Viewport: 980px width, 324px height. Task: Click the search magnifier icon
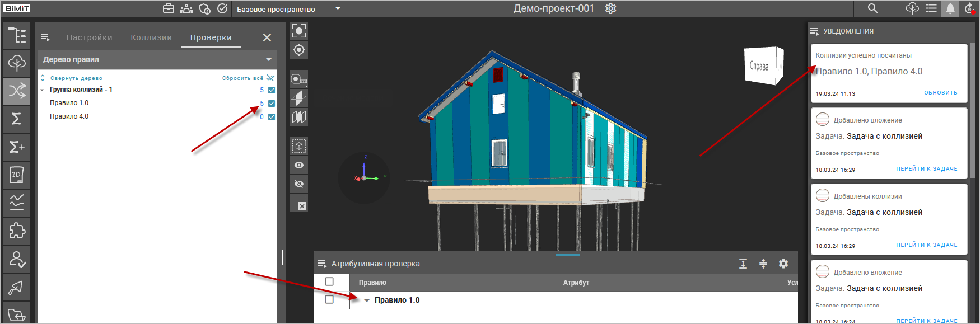tap(872, 8)
